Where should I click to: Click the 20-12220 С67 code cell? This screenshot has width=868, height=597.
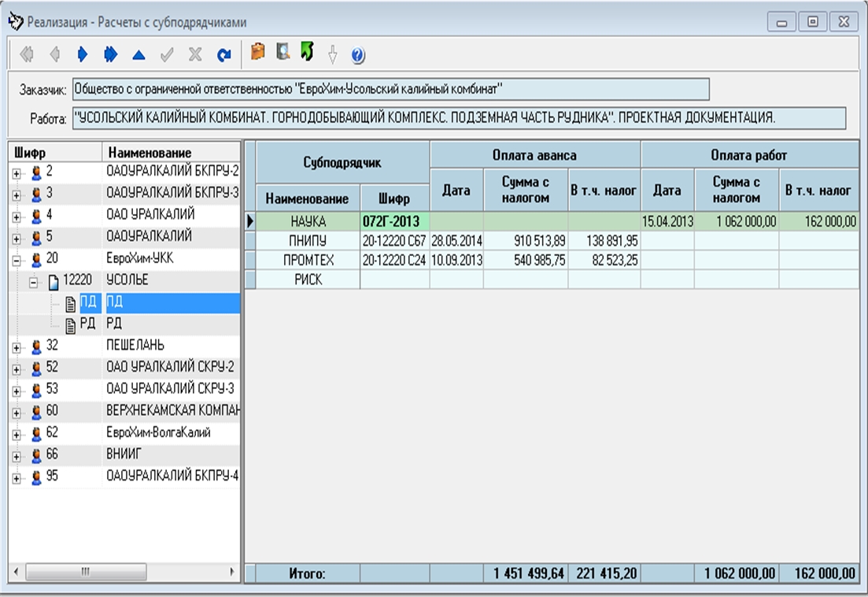(x=395, y=241)
